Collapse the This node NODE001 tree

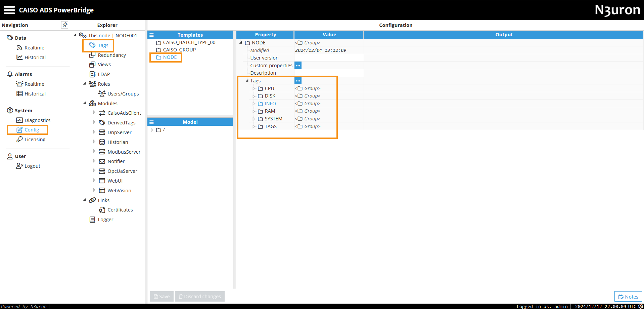[75, 35]
